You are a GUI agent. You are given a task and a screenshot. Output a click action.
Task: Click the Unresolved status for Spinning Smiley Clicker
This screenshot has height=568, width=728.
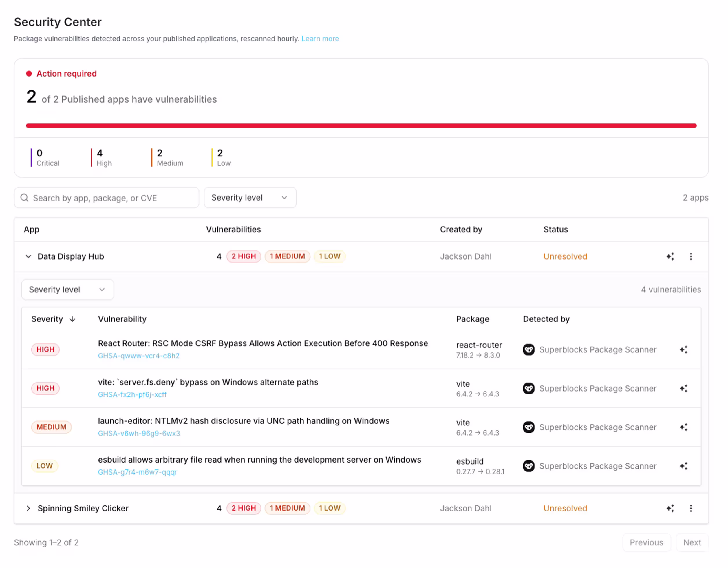pos(565,508)
